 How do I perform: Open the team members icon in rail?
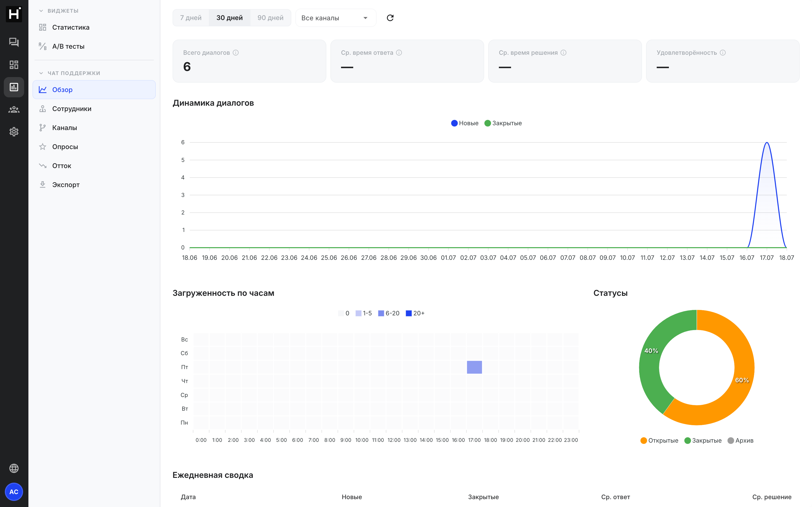[14, 109]
